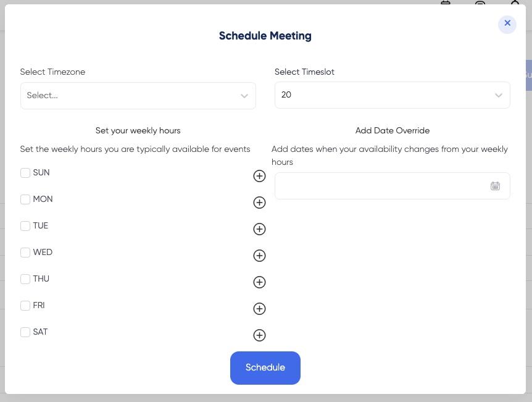This screenshot has width=532, height=402.
Task: Select the SAT checkbox
Action: 25,332
